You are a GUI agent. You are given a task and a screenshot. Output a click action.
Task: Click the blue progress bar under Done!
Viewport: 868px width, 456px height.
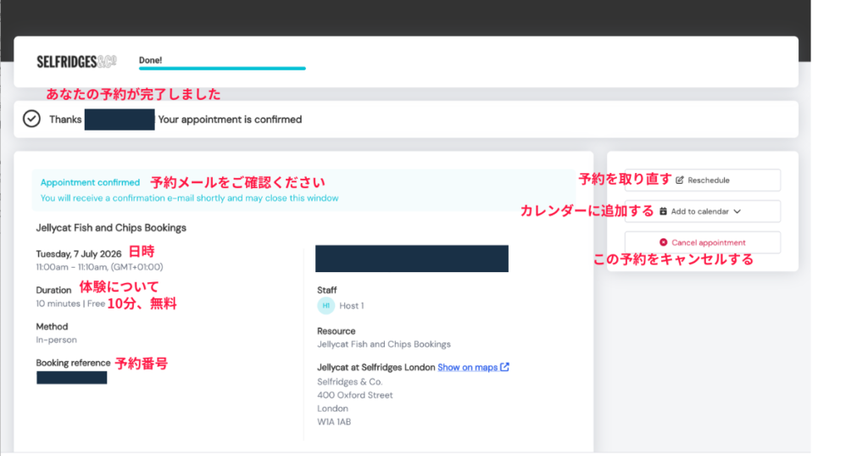tap(222, 68)
